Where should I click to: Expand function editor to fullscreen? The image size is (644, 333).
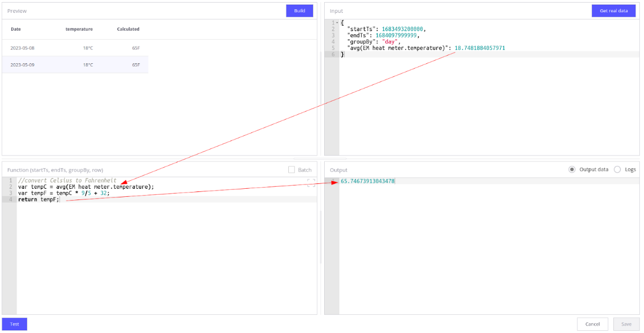coord(311,183)
